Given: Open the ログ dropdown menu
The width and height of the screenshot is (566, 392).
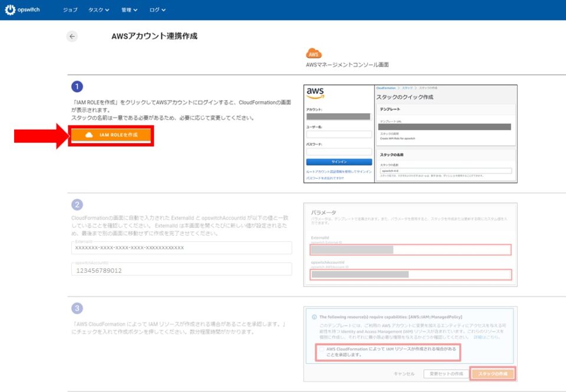Looking at the screenshot, I should [x=156, y=9].
